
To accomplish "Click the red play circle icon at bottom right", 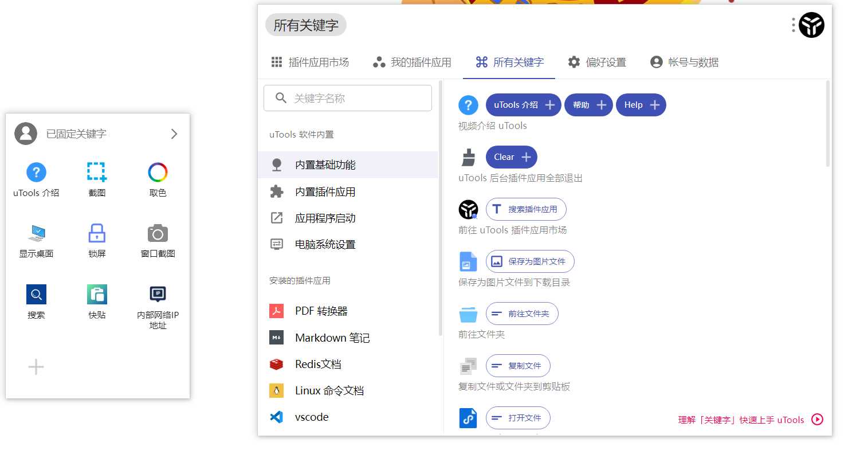I will click(818, 420).
